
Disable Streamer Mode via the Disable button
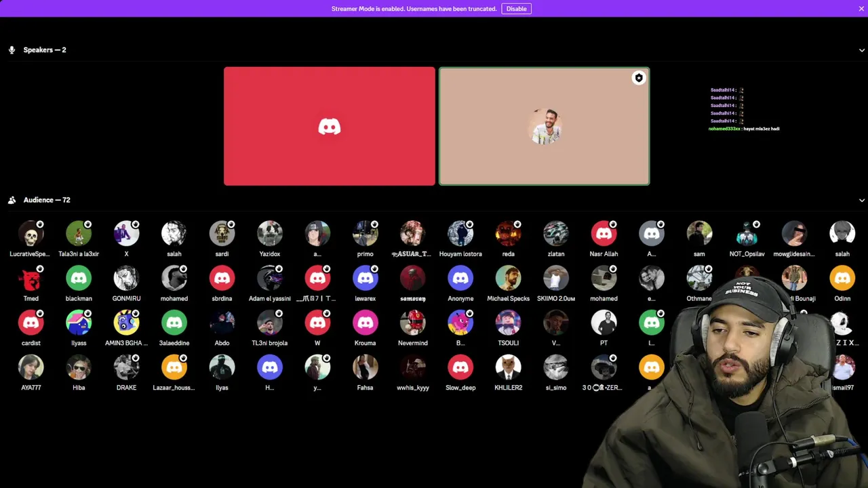pos(516,9)
